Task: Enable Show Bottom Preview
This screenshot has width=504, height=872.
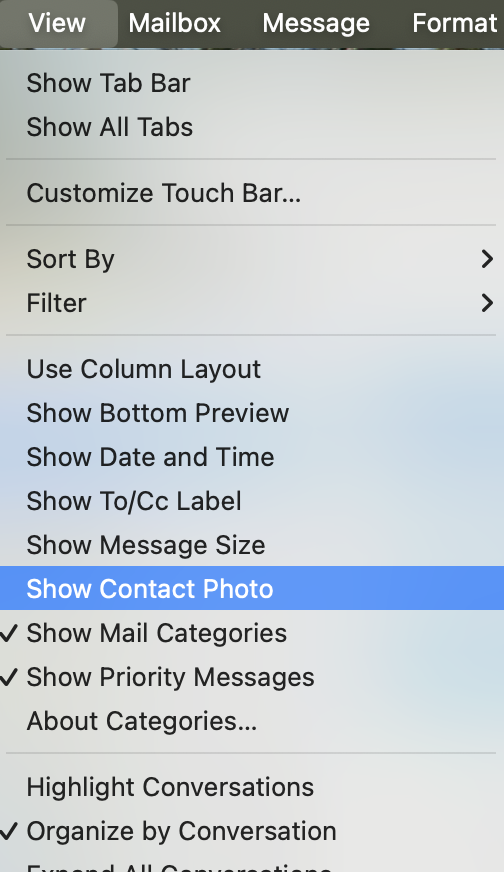Action: pos(252,413)
